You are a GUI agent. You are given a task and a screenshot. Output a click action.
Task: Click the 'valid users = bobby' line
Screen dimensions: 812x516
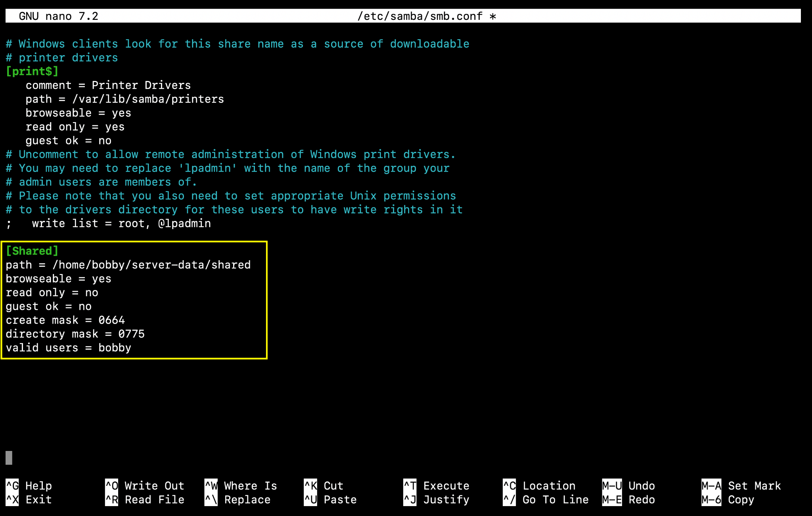(68, 347)
